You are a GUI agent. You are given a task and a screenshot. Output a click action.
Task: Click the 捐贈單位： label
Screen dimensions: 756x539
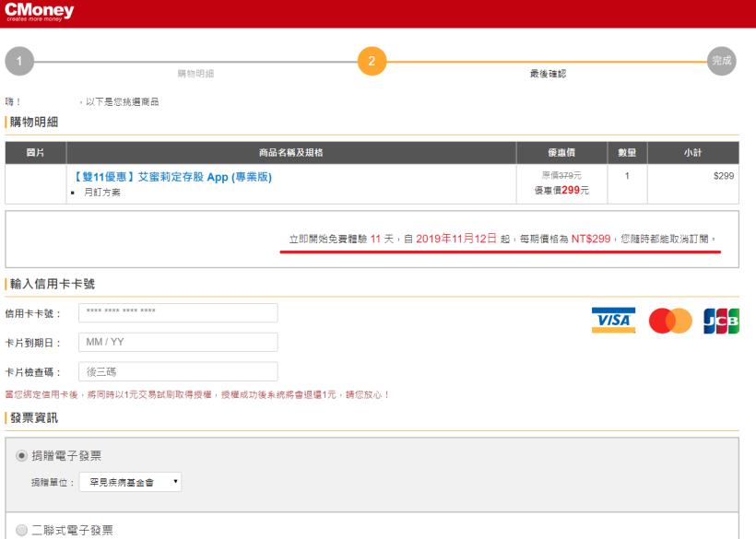tap(53, 482)
